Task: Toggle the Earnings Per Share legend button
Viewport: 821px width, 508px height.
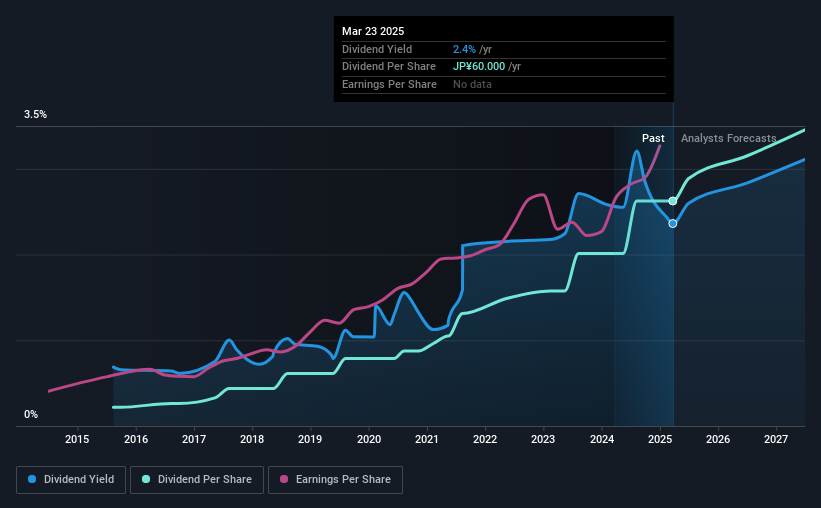Action: pos(335,480)
